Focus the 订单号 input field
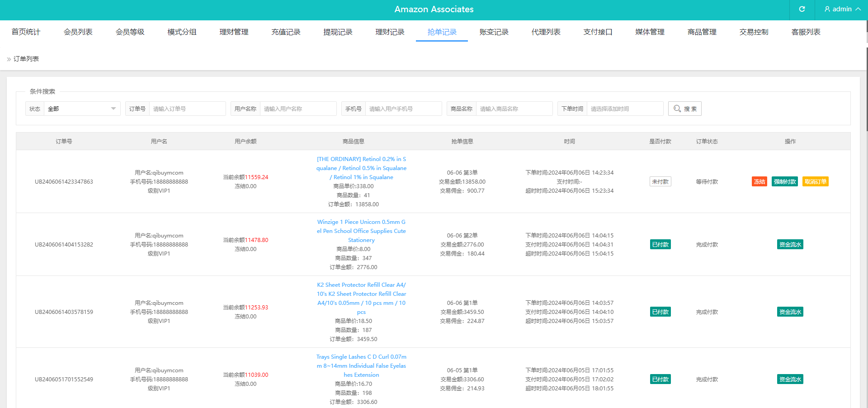The image size is (868, 408). (187, 109)
